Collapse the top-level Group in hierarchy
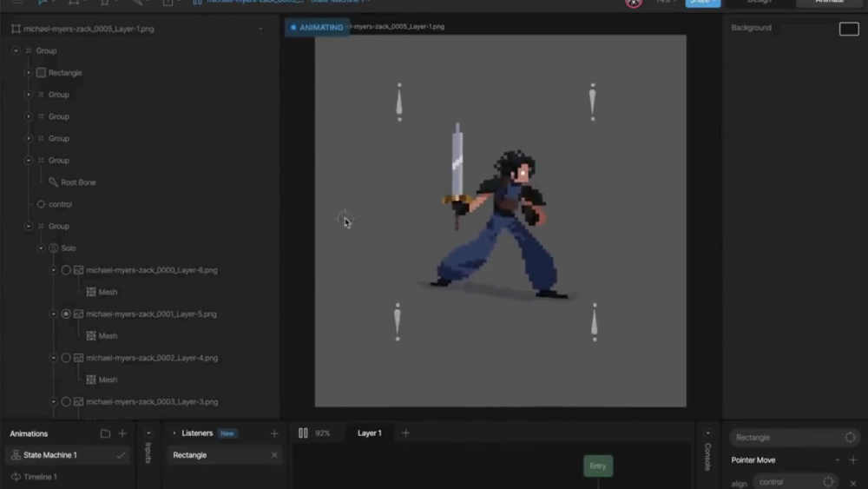The height and width of the screenshot is (489, 868). [16, 50]
